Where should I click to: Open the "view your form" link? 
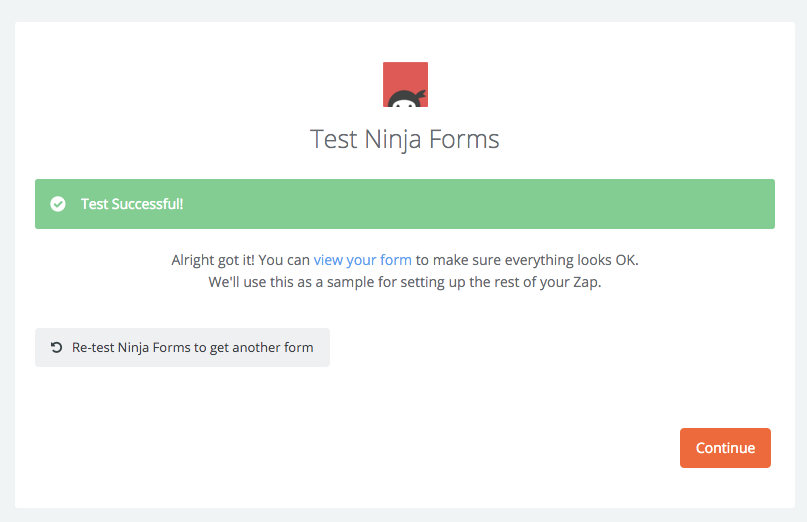coord(362,260)
